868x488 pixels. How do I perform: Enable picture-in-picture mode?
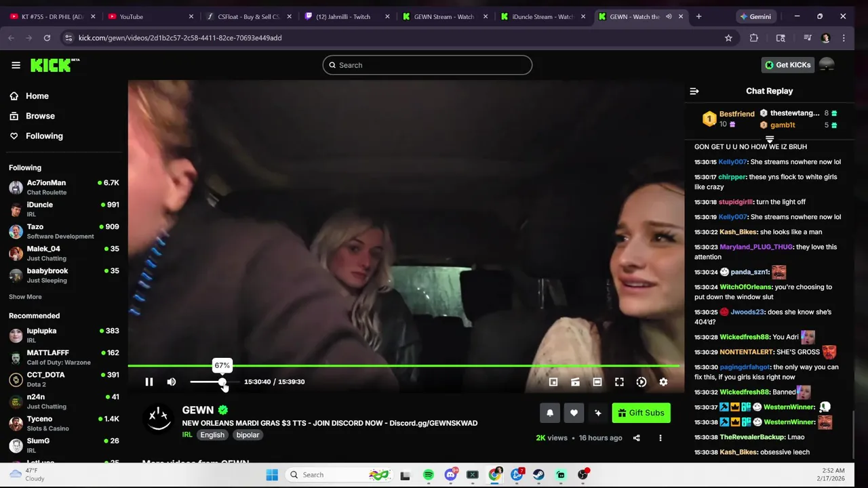[x=553, y=382]
